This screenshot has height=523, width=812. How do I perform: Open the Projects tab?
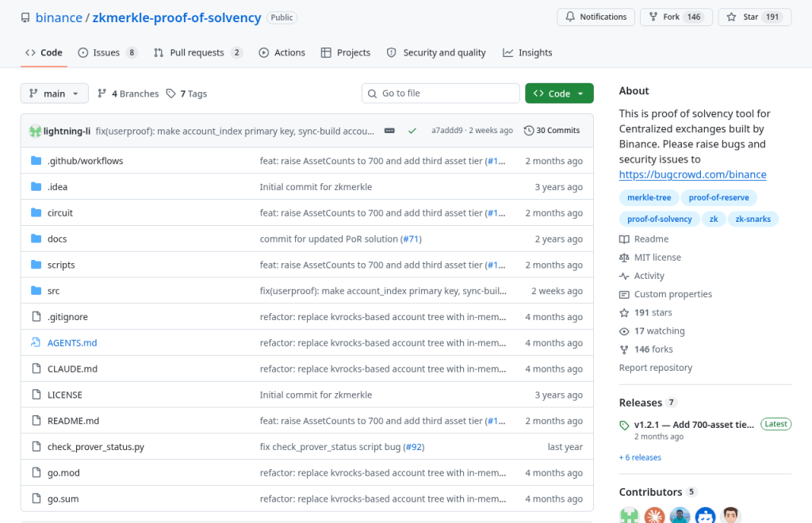pyautogui.click(x=346, y=53)
